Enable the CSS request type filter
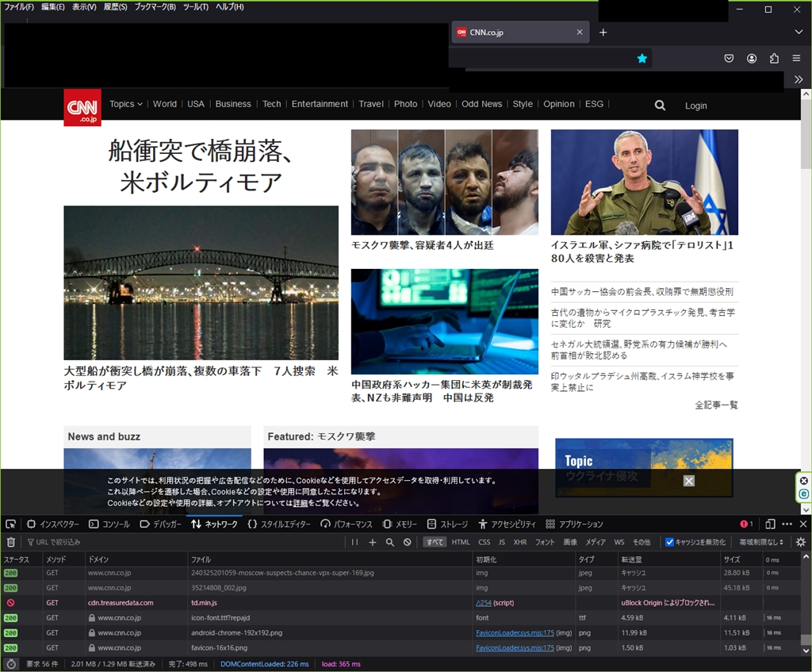The height and width of the screenshot is (672, 812). [484, 543]
